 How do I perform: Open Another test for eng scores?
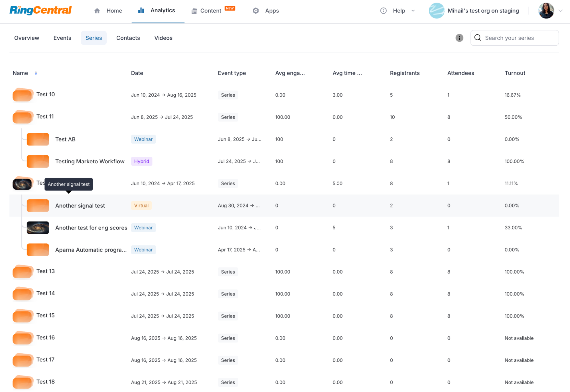[91, 228]
